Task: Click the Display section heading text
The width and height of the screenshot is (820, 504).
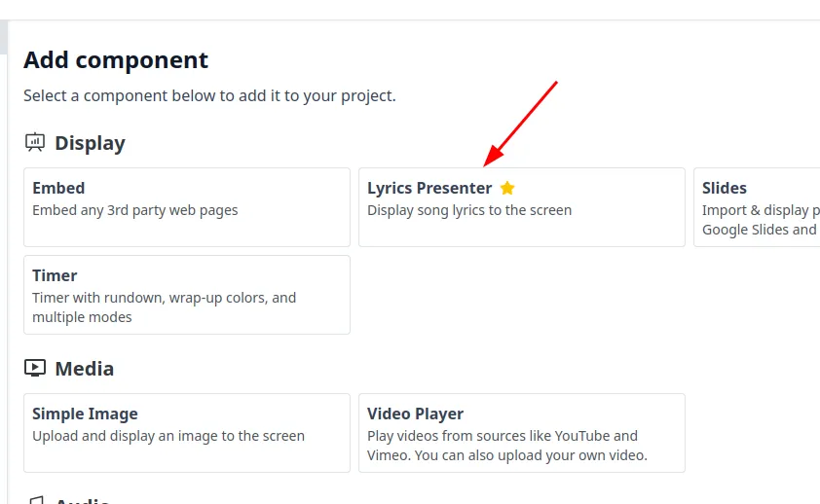Action: (x=90, y=143)
